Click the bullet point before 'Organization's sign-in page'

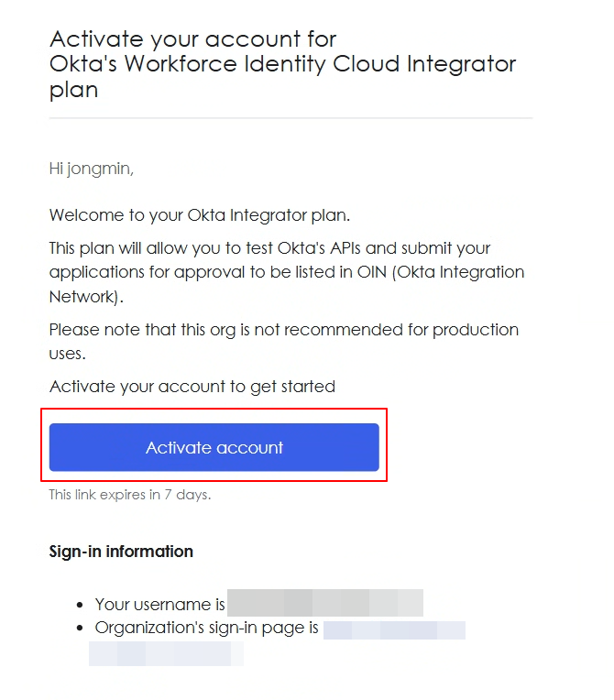tap(80, 629)
